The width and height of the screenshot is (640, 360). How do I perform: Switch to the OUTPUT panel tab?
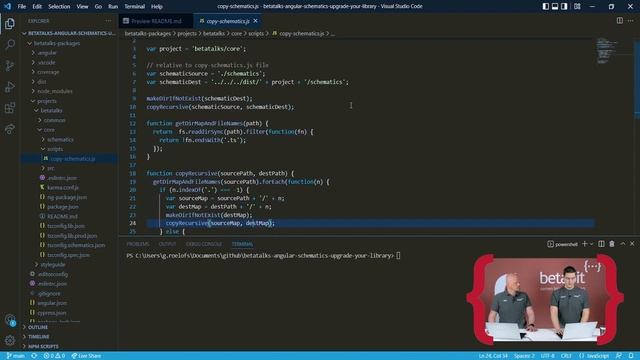[167, 244]
